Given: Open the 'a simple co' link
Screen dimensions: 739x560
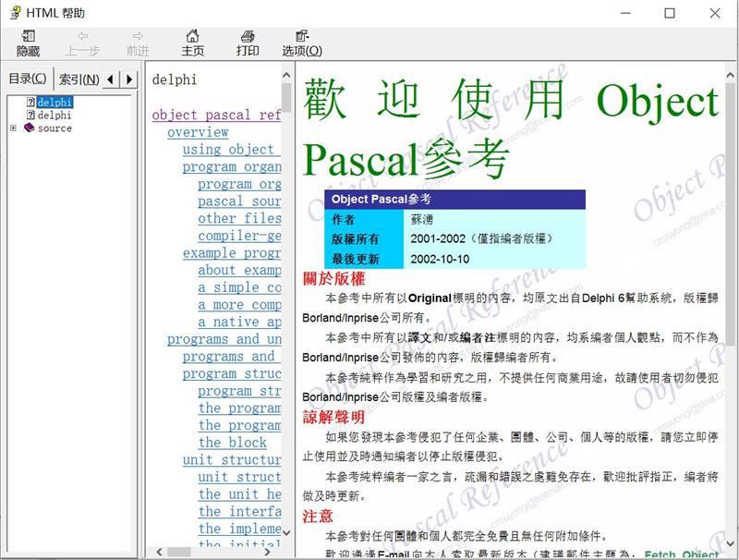Looking at the screenshot, I should [239, 287].
